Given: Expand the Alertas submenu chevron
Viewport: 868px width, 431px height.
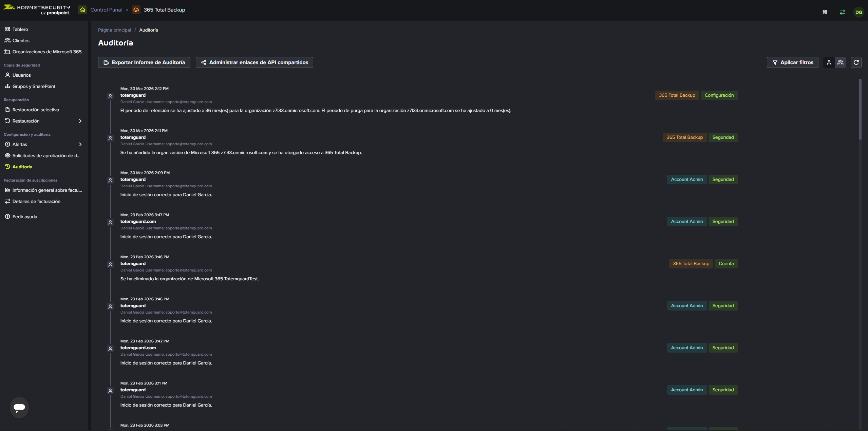Looking at the screenshot, I should point(80,145).
